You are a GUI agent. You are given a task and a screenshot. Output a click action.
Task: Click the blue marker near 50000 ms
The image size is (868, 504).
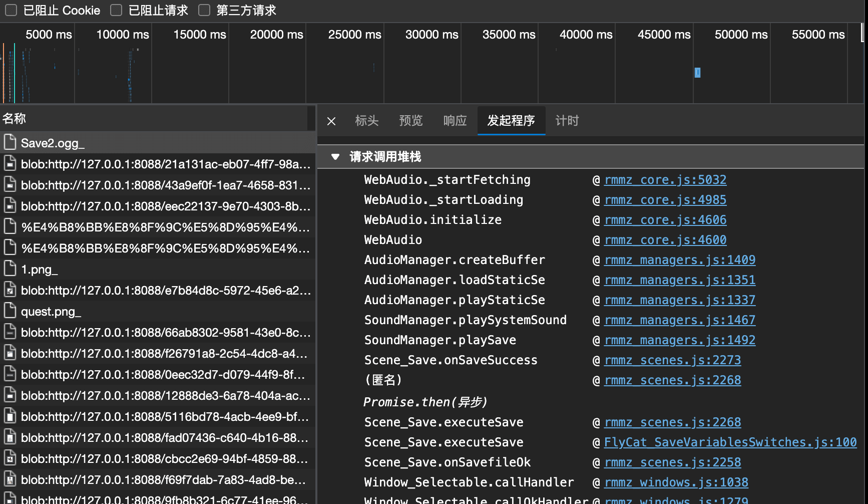click(x=697, y=73)
